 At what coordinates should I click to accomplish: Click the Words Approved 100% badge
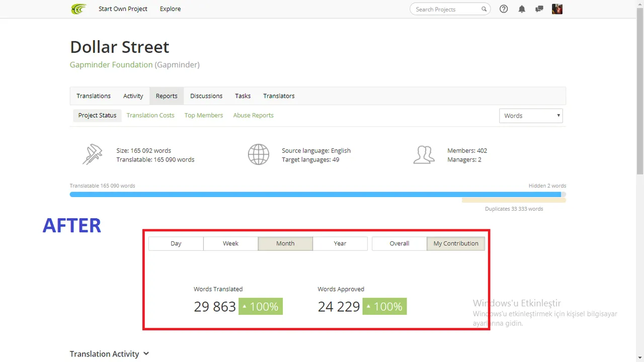point(384,306)
